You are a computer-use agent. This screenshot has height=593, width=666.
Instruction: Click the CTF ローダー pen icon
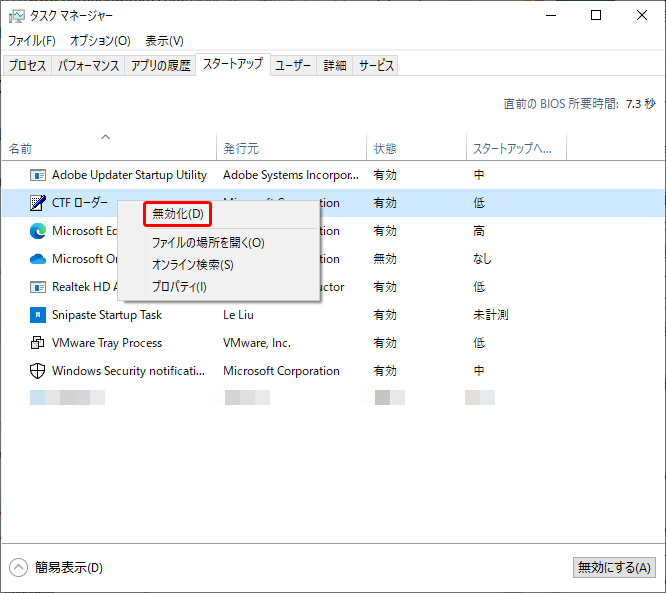38,203
